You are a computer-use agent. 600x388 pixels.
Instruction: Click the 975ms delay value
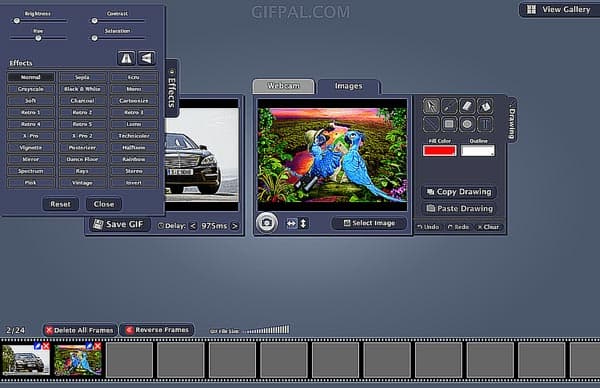pos(214,226)
